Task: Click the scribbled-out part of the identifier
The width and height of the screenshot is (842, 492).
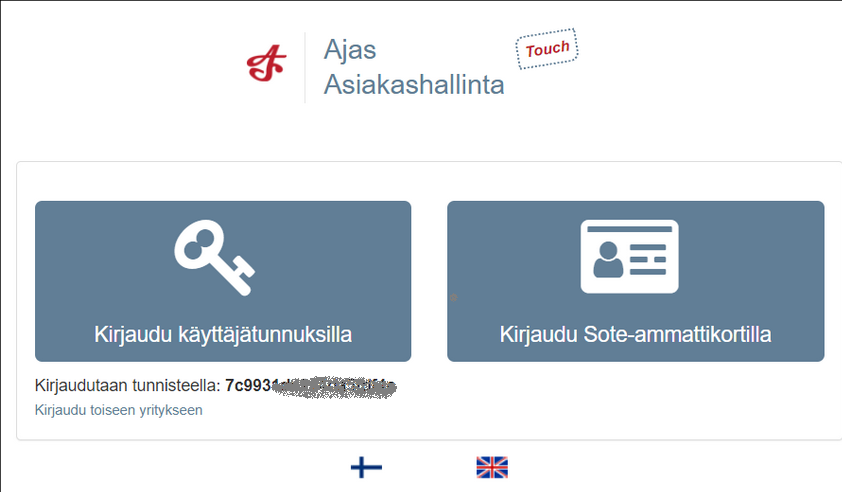Action: pos(334,387)
